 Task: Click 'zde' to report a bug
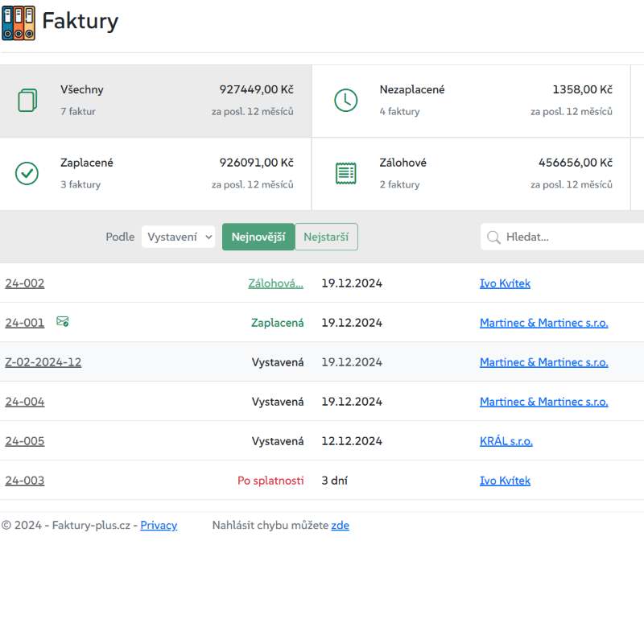(x=340, y=526)
